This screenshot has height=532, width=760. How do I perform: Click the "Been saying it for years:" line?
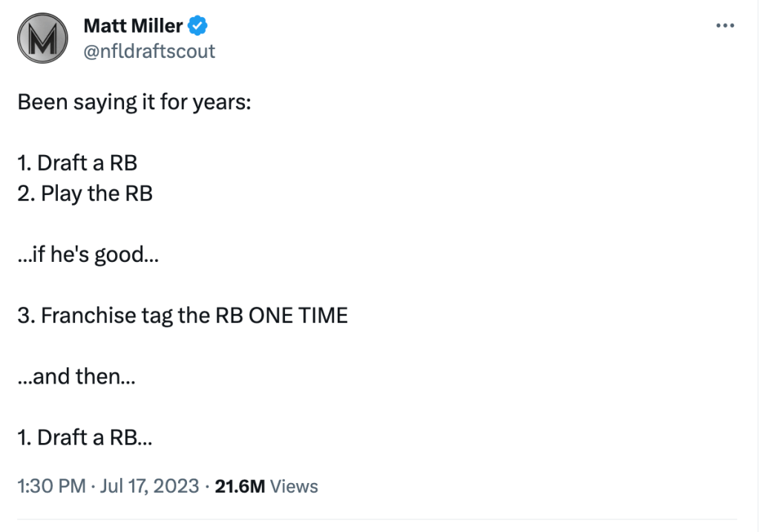pos(134,102)
